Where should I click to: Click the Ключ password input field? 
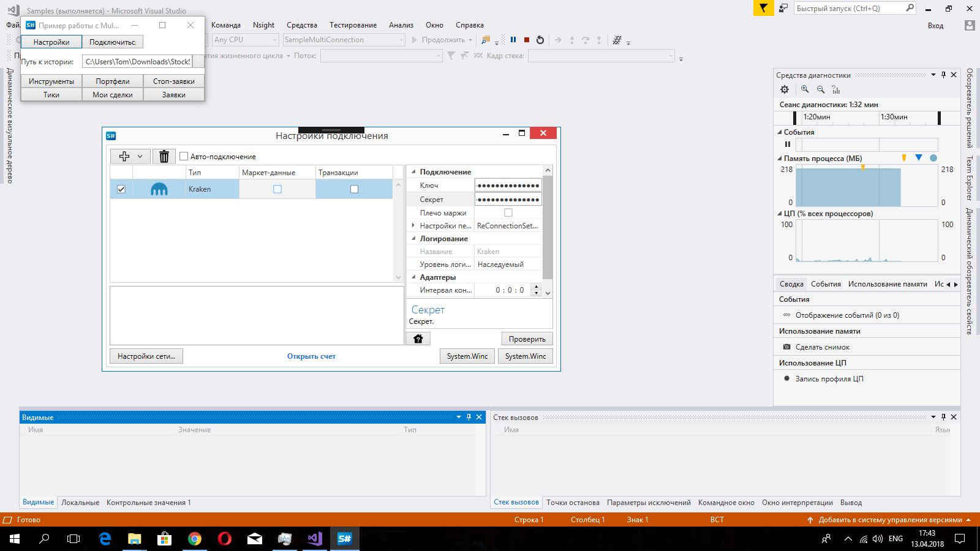508,186
